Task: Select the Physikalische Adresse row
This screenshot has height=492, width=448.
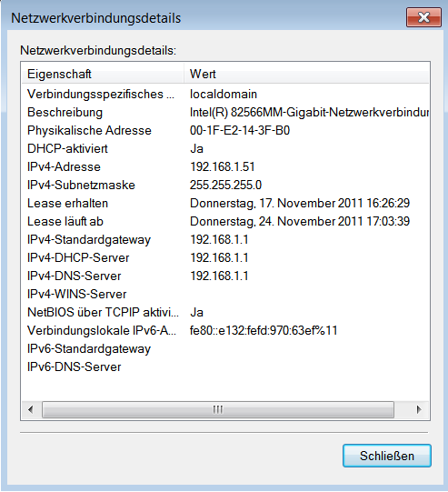Action: pyautogui.click(x=225, y=131)
